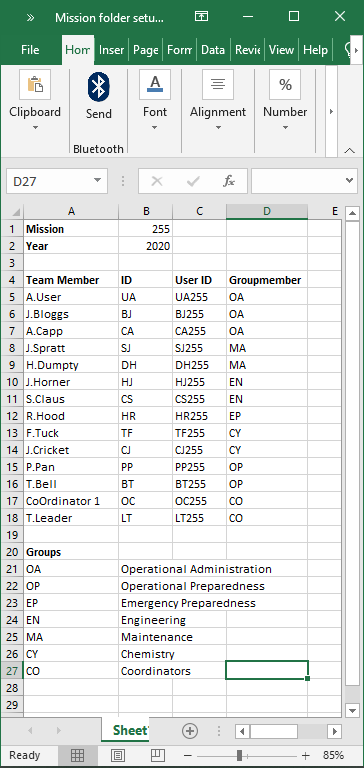The width and height of the screenshot is (364, 768).
Task: Click the 85% zoom level button
Action: 333,755
